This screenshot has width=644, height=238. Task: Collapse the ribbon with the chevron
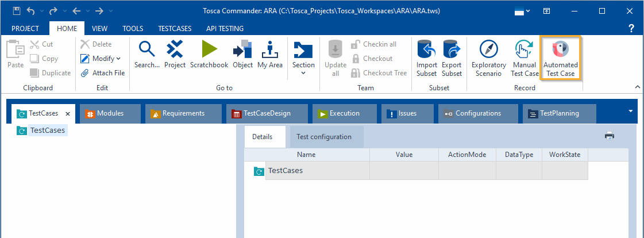[x=637, y=86]
